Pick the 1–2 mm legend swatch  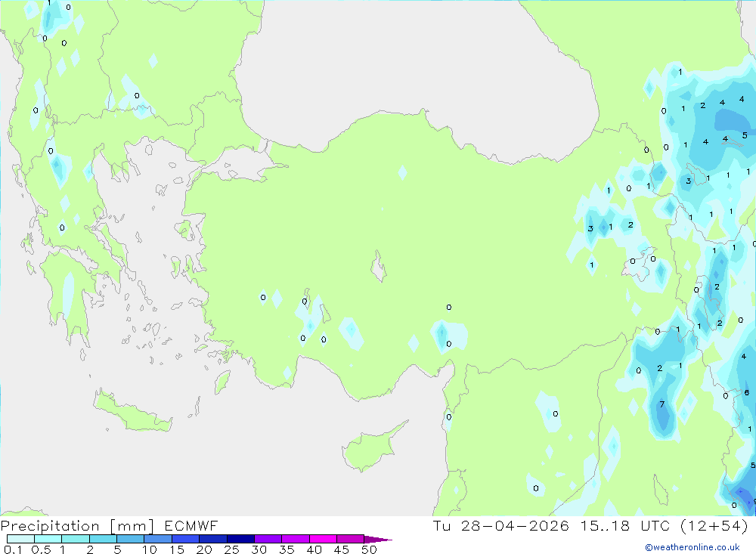(x=75, y=539)
